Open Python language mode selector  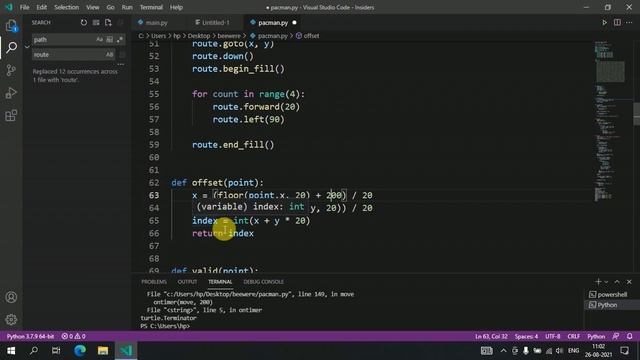tap(596, 336)
